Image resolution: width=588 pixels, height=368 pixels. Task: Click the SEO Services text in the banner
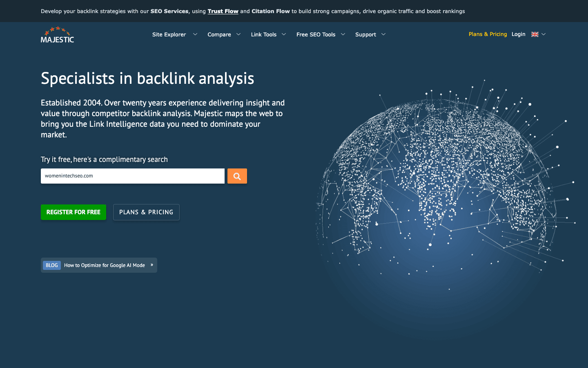pos(169,11)
